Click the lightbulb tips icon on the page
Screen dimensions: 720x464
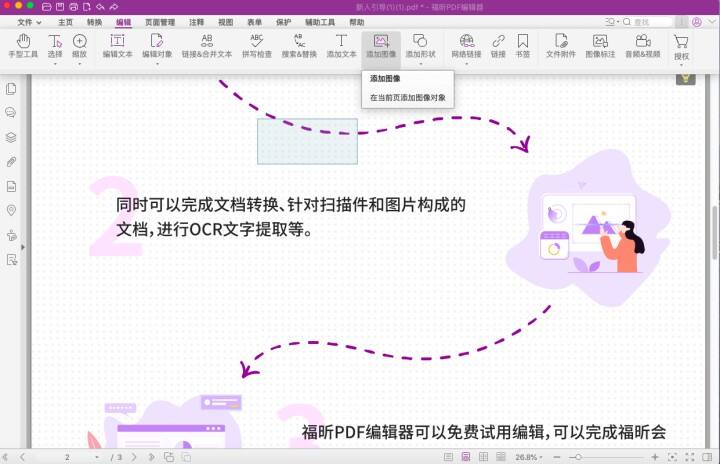(686, 79)
